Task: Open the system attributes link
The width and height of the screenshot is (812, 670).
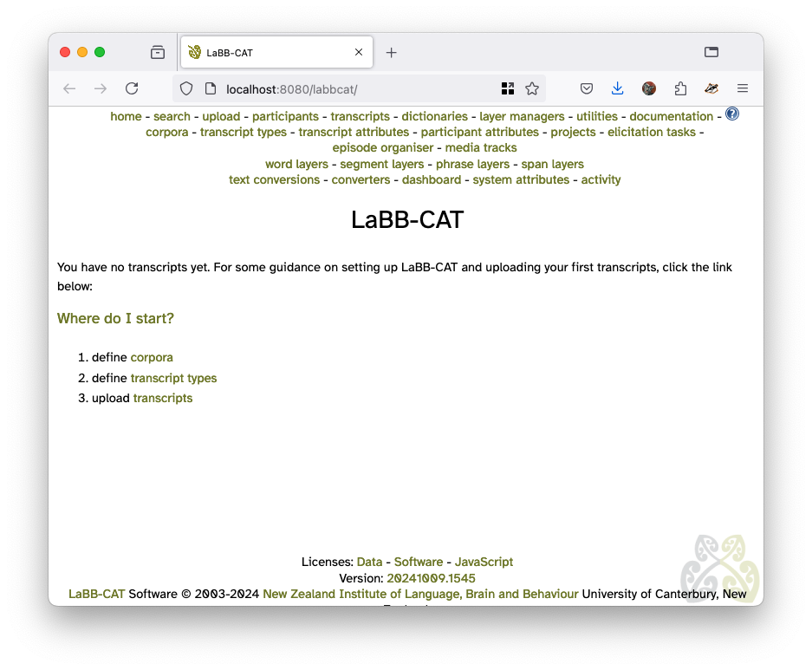Action: point(521,179)
